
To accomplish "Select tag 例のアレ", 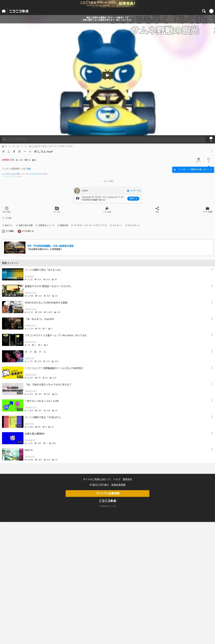I will click(x=8, y=225).
